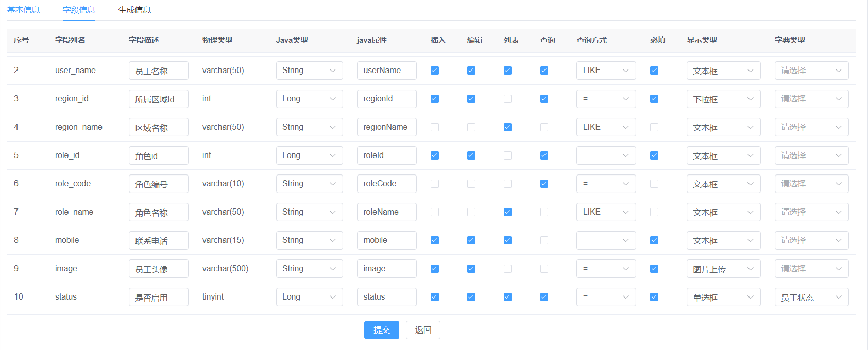Click the varchar(15) physical type cell
This screenshot has width=868, height=350.
pyautogui.click(x=223, y=240)
